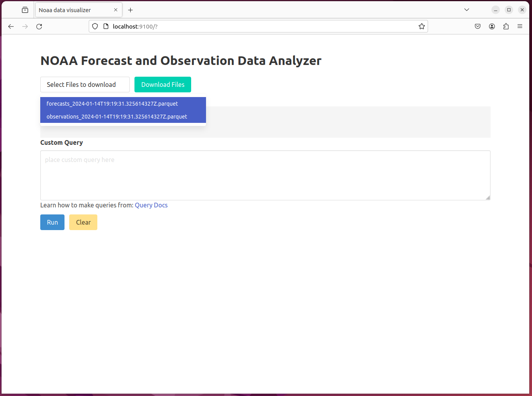Select forecasts_2024-01-14 parquet file option
The height and width of the screenshot is (396, 532).
click(x=123, y=104)
